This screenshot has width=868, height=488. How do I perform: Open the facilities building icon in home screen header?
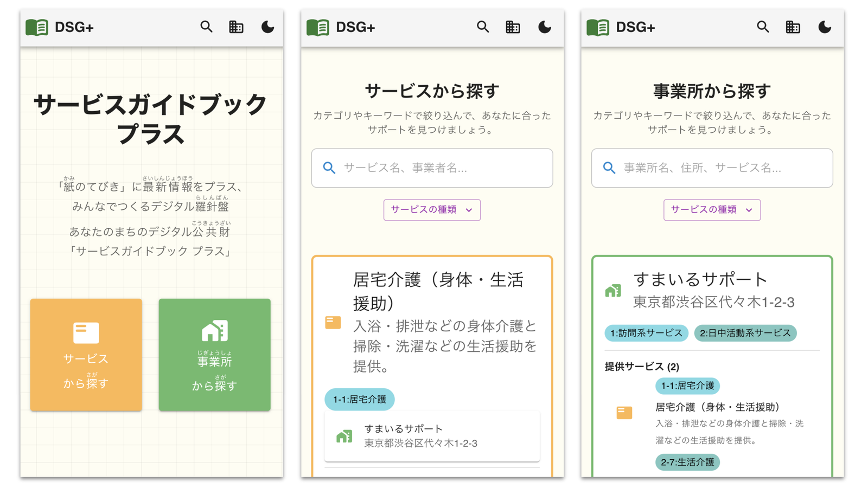pos(236,27)
